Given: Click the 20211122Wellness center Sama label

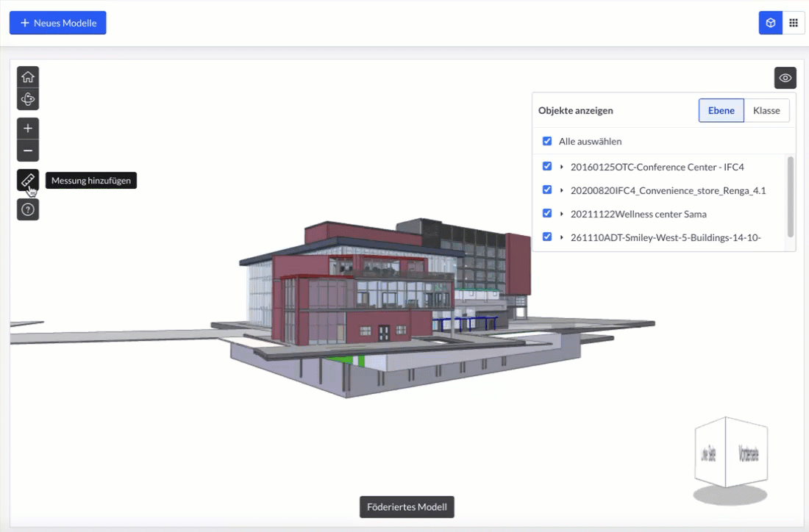Looking at the screenshot, I should [638, 214].
